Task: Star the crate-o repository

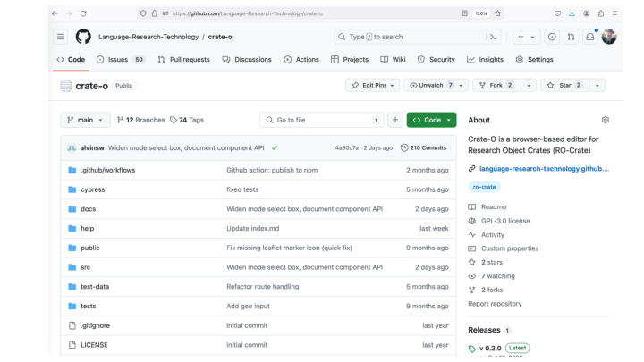Action: 565,86
